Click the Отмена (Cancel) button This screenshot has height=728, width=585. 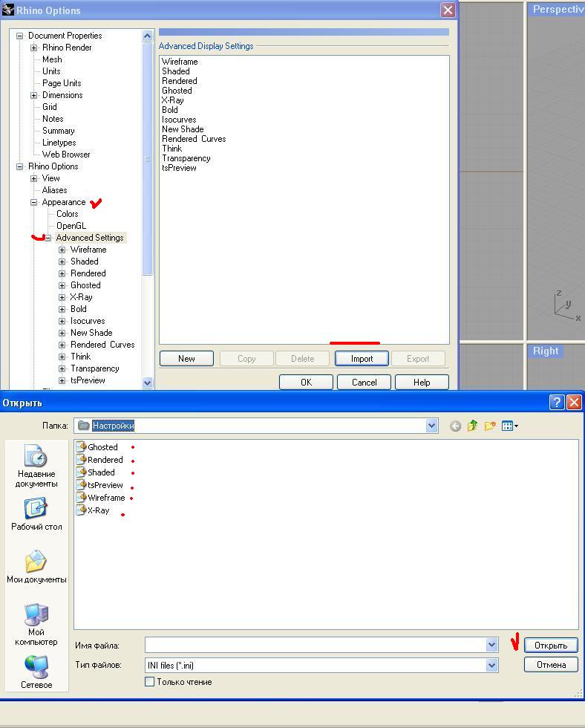click(x=551, y=665)
